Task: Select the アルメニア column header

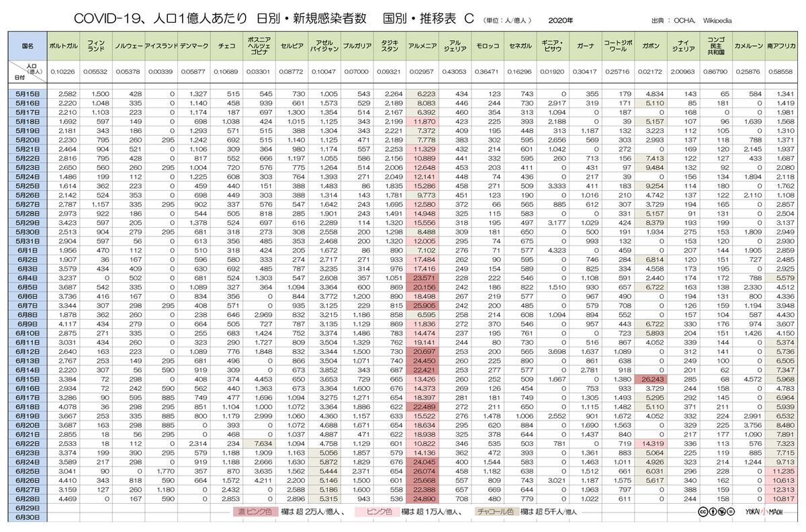Action: (423, 45)
